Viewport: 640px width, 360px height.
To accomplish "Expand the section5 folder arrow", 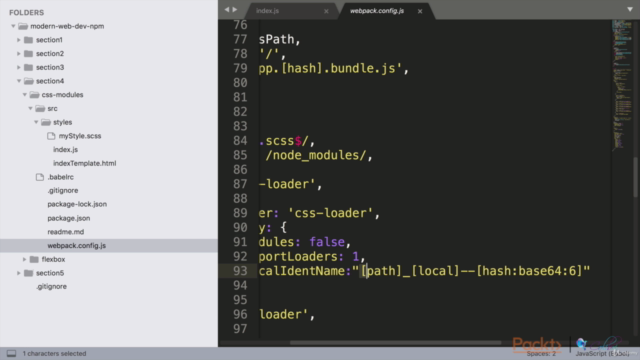I will (x=19, y=273).
